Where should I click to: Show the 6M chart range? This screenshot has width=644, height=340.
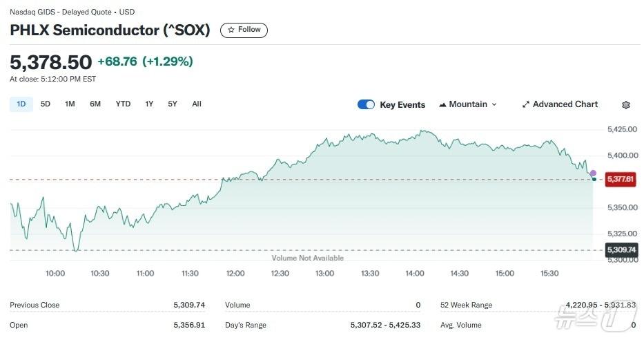[x=95, y=104]
